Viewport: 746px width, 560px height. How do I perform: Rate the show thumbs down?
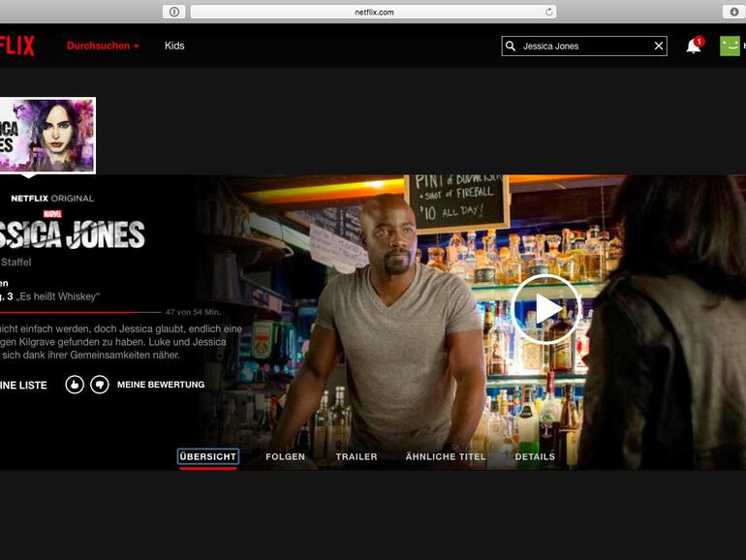tap(100, 385)
